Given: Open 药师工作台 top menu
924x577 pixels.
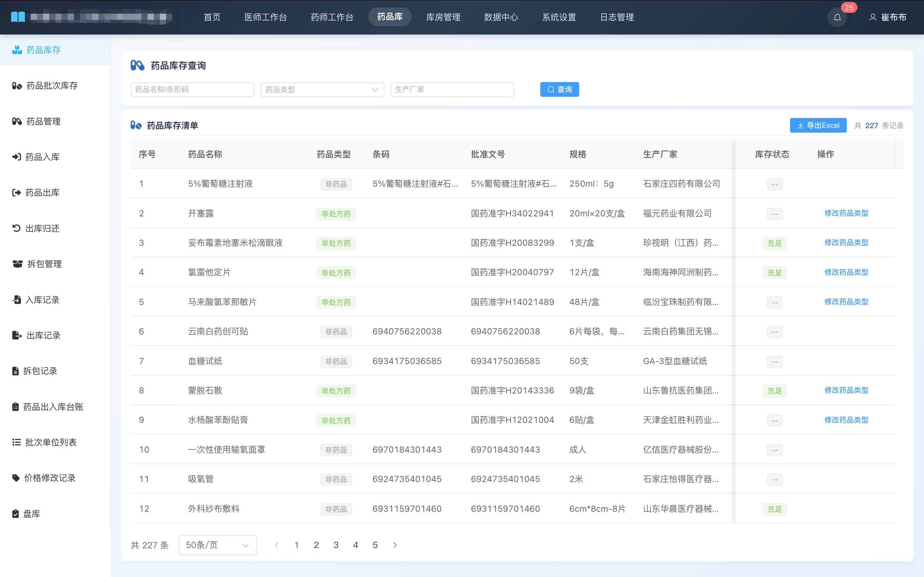Looking at the screenshot, I should click(x=332, y=17).
